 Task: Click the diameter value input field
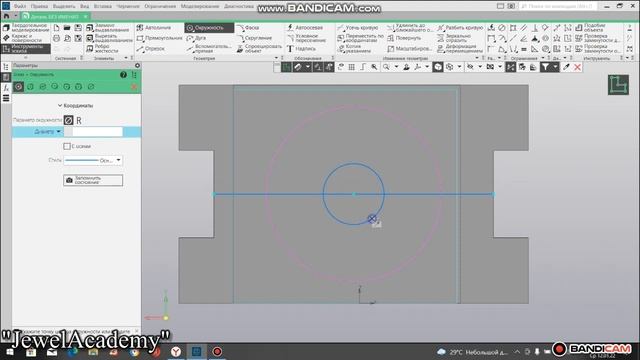pos(97,131)
